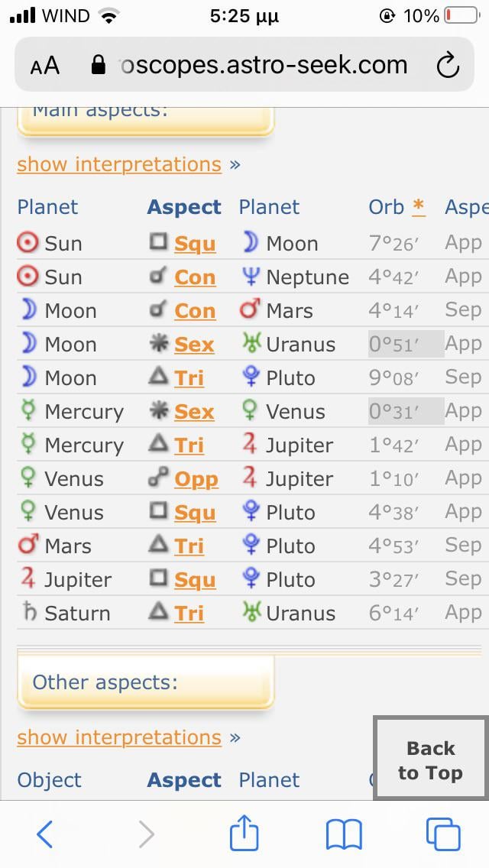
Task: Tap the page reload icon in address bar
Action: (x=449, y=65)
